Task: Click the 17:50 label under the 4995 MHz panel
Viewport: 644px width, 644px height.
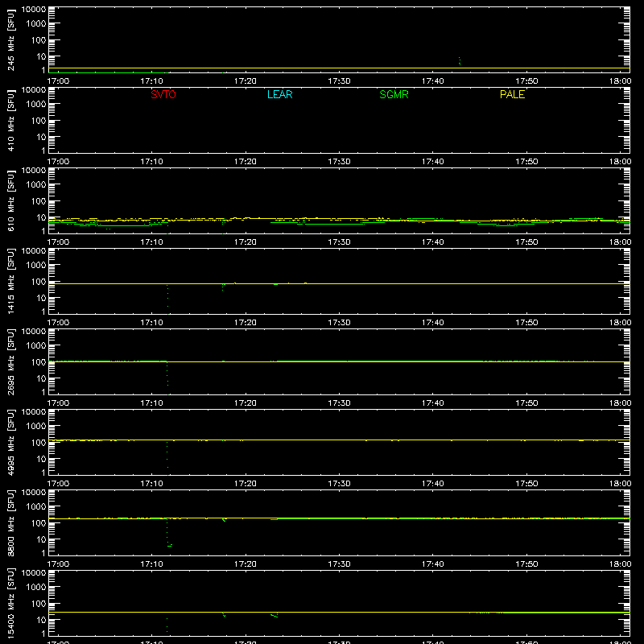Action: pos(526,484)
